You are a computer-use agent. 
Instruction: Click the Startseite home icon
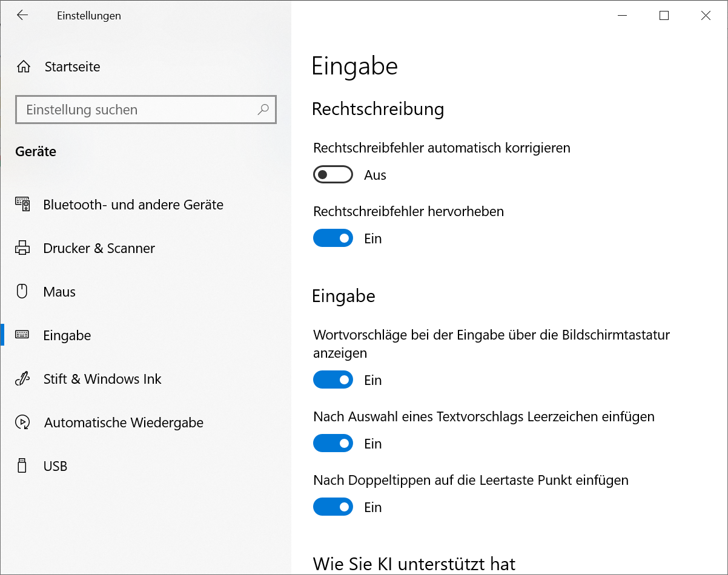pyautogui.click(x=24, y=67)
